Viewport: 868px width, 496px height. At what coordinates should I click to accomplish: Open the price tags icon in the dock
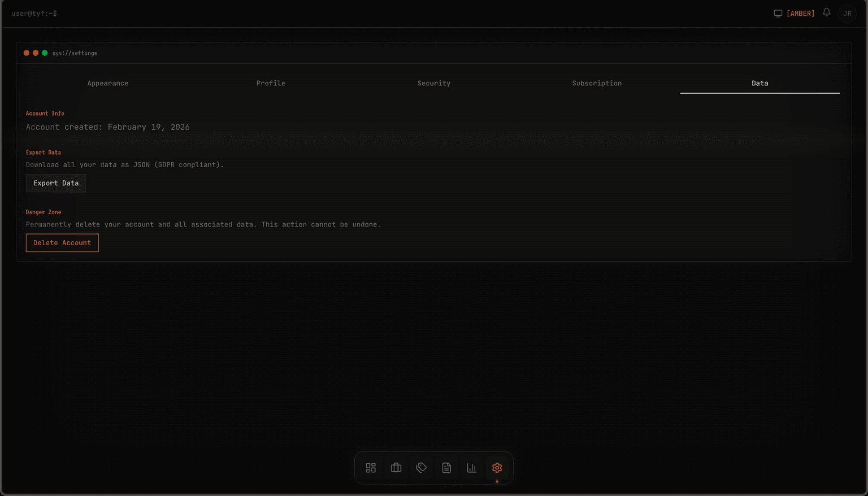point(422,468)
